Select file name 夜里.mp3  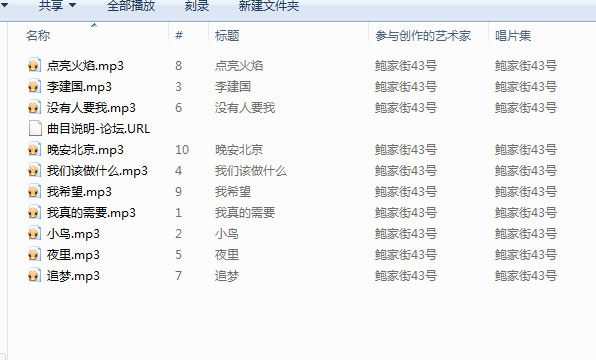[73, 255]
